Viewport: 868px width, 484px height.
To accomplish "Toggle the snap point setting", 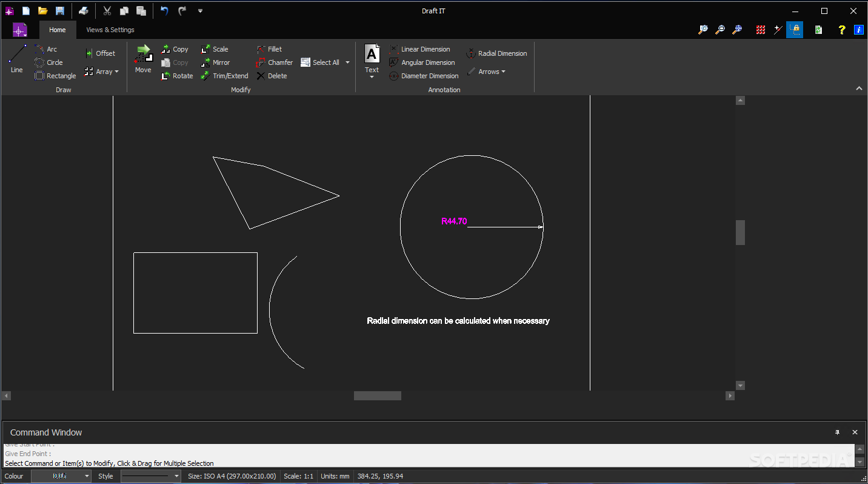I will [x=778, y=30].
